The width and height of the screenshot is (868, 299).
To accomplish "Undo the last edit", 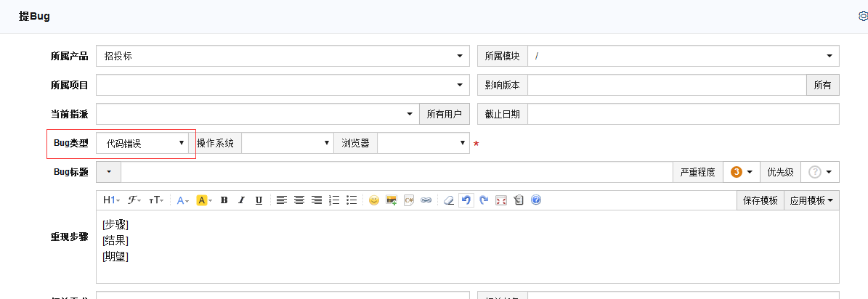I will click(x=466, y=200).
